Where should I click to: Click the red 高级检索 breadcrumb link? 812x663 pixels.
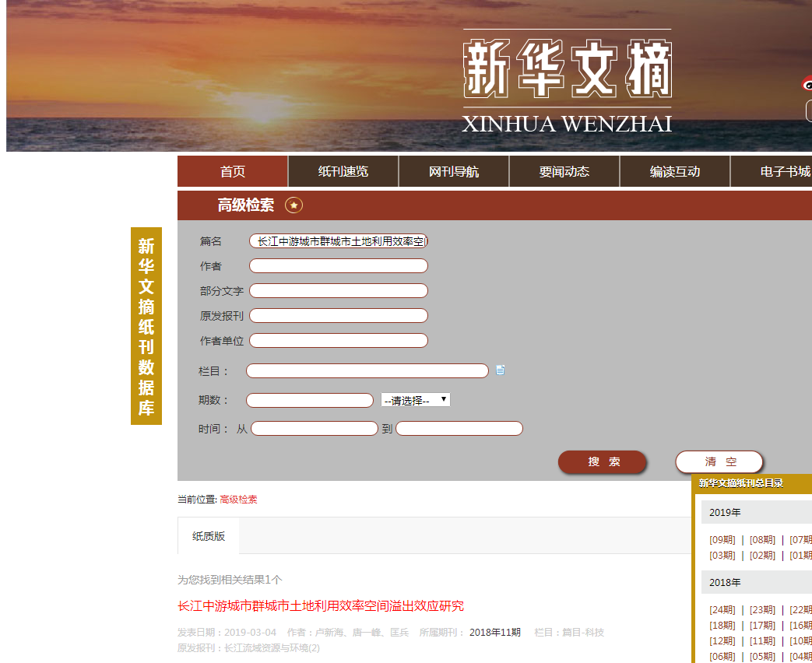pyautogui.click(x=238, y=500)
